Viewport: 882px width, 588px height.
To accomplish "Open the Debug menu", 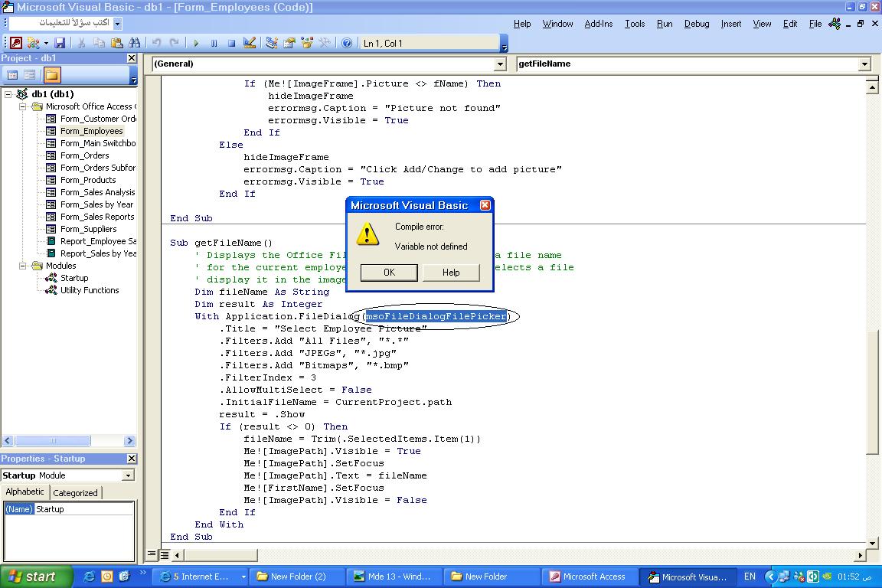I will [697, 24].
